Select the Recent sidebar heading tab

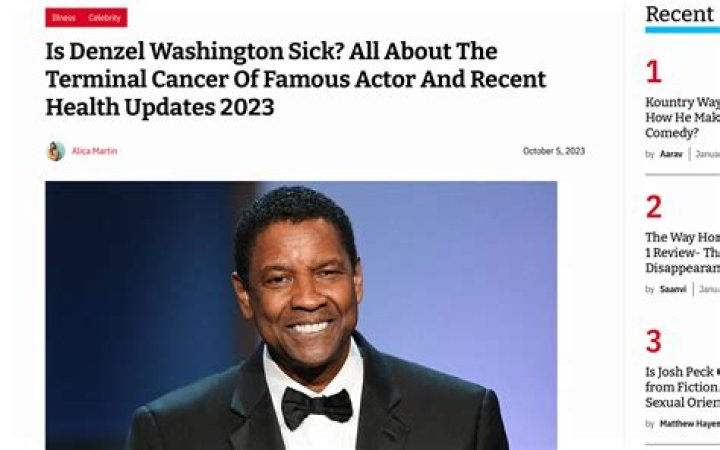680,14
